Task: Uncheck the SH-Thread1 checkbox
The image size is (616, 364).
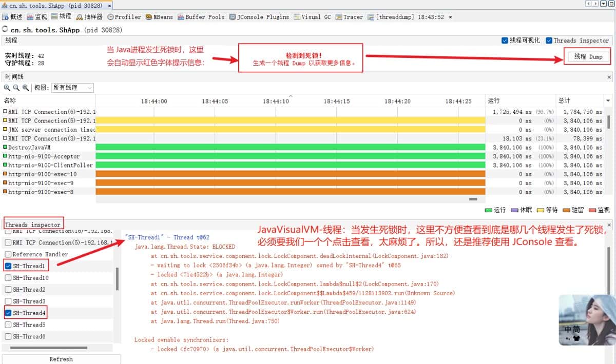Action: [x=8, y=266]
